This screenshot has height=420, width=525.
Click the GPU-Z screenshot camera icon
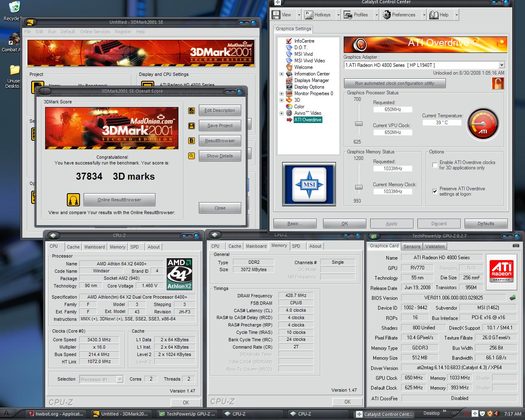point(516,246)
